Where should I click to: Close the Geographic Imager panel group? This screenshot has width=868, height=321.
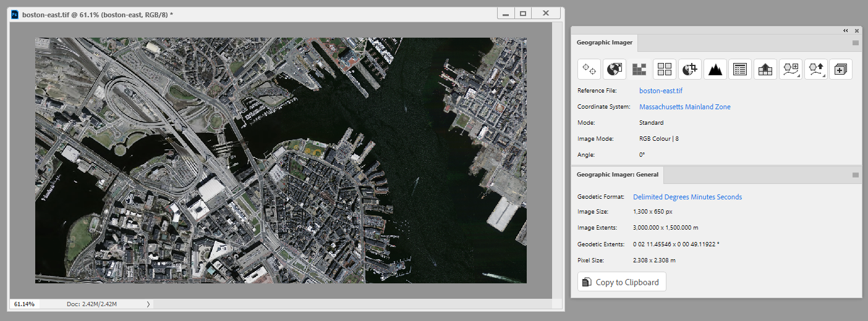click(857, 30)
